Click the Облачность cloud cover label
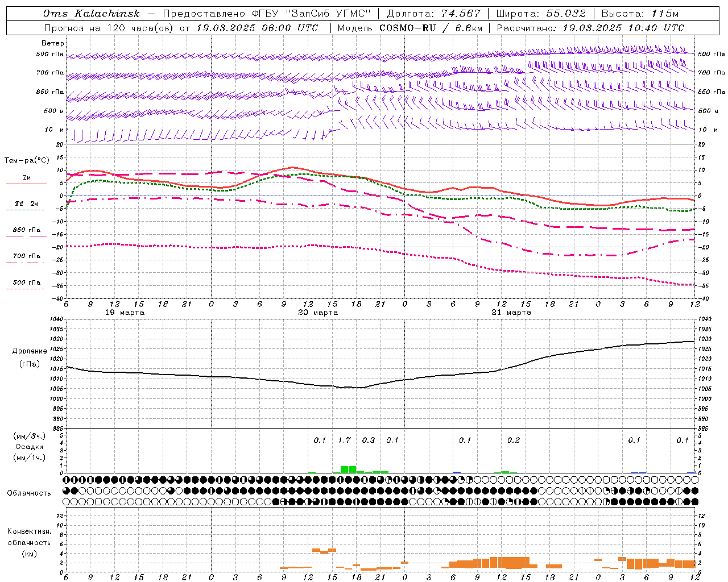728x582 pixels. tap(29, 493)
